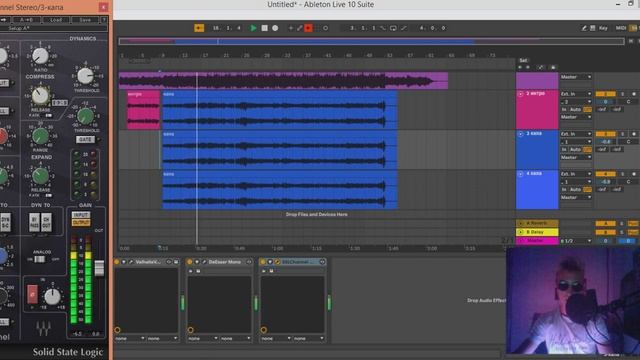Toggle the DeEsser Mono device activator

pyautogui.click(x=190, y=262)
